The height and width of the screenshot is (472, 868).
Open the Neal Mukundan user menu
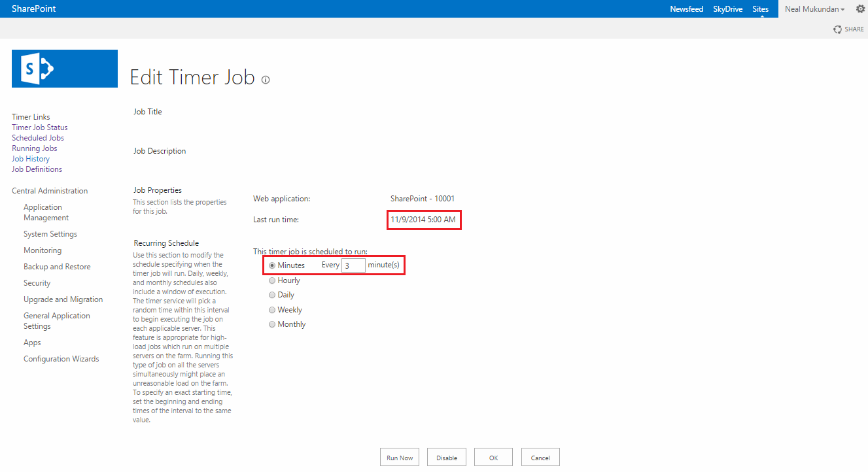pyautogui.click(x=814, y=8)
